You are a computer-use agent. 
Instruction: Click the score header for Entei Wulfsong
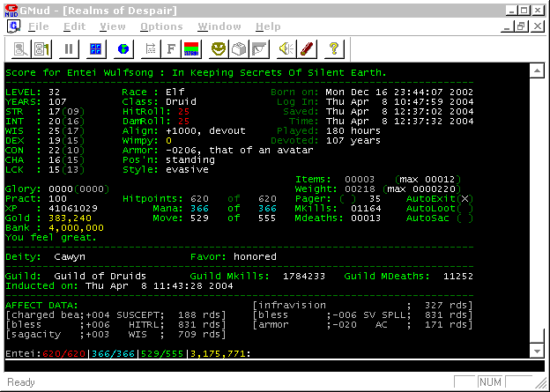click(x=196, y=72)
